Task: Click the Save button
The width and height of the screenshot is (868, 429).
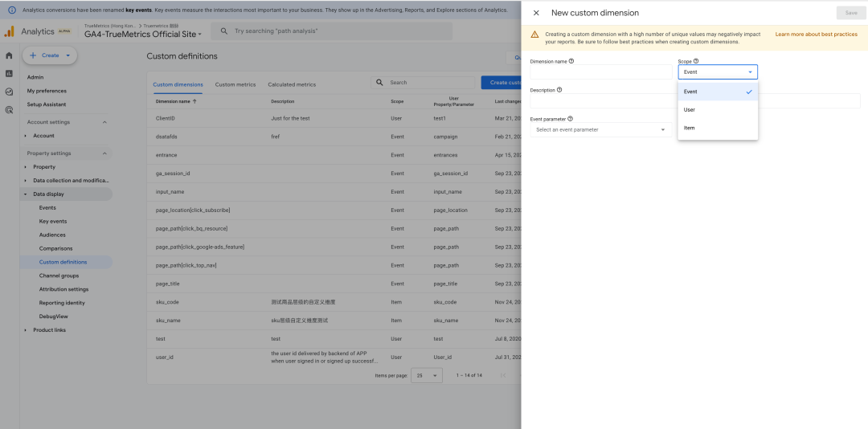Action: click(x=851, y=13)
